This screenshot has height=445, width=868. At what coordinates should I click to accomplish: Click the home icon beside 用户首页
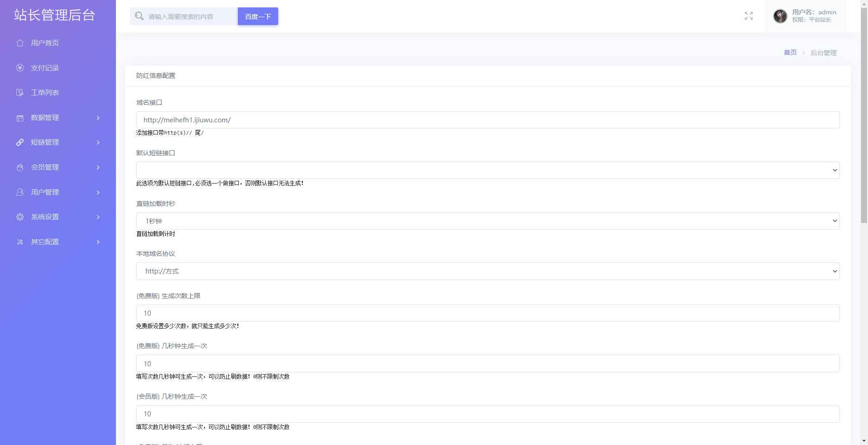(x=20, y=43)
